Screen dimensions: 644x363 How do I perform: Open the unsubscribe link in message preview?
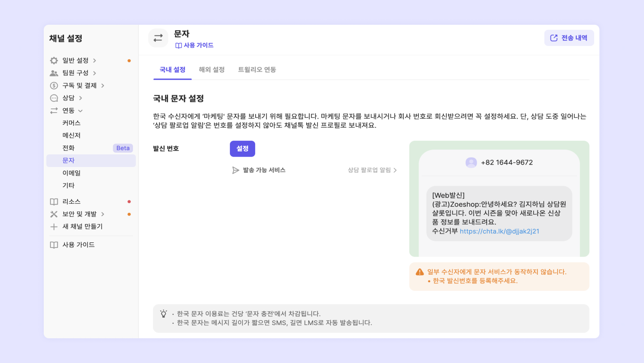coord(499,231)
